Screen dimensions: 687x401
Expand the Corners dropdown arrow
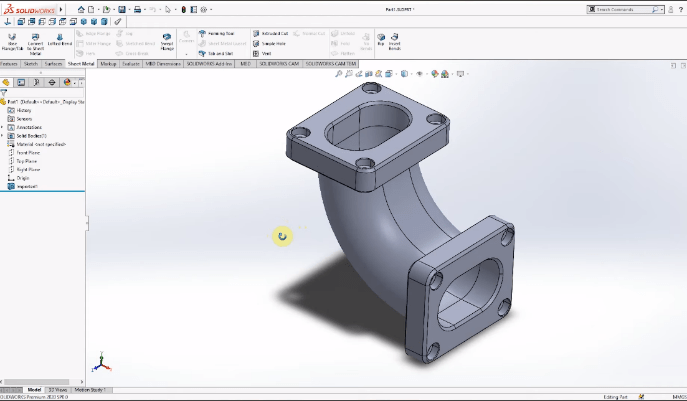point(187,54)
